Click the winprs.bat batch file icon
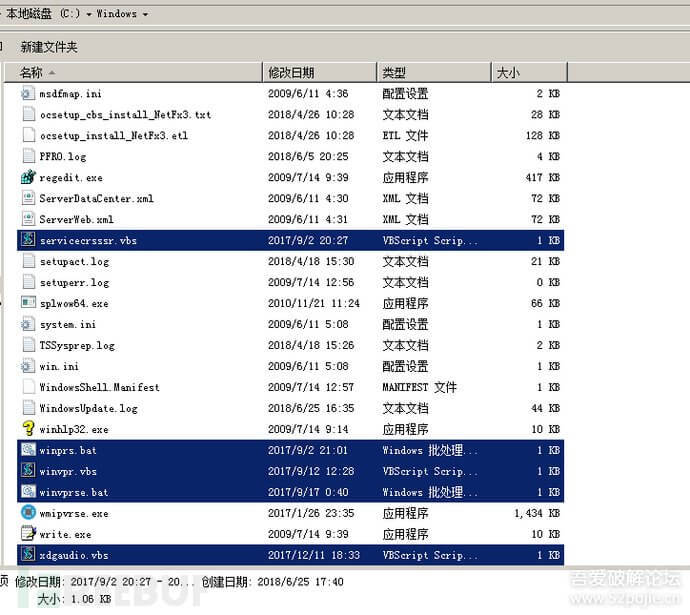The height and width of the screenshot is (615, 690). pos(28,450)
